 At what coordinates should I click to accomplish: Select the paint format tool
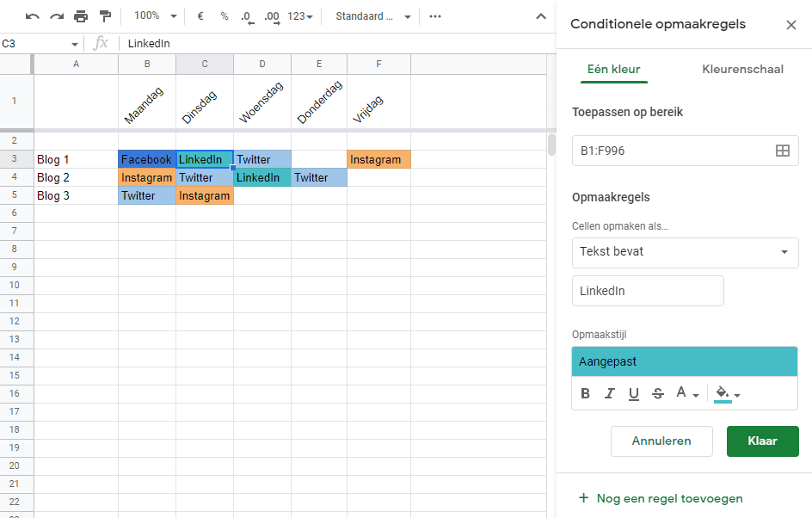pos(105,15)
